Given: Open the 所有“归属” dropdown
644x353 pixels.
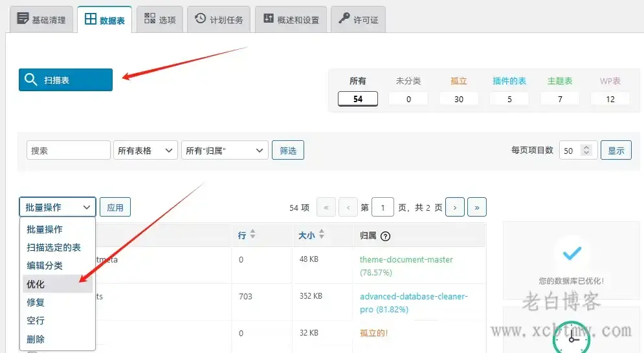Looking at the screenshot, I should click(225, 150).
